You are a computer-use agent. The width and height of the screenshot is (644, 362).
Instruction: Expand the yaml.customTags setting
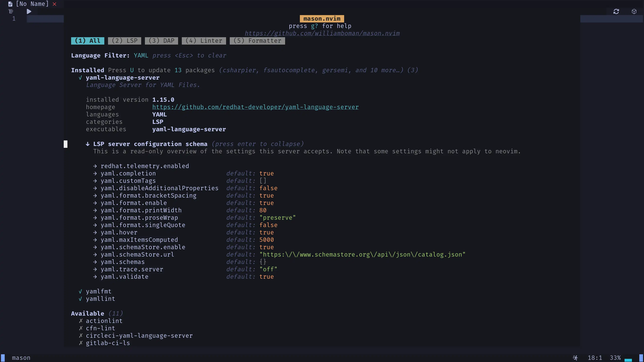[128, 181]
